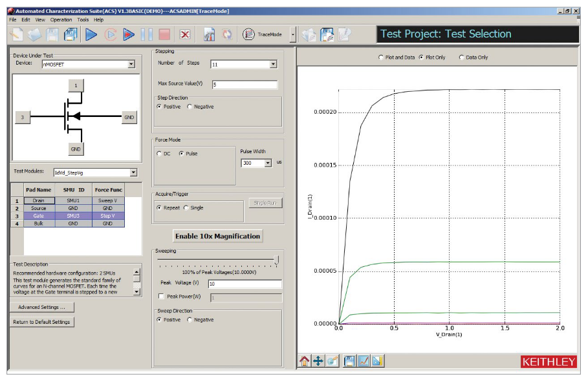Screen dimensions: 588x380
Task: Reset the plot view with the Home icon
Action: point(305,361)
